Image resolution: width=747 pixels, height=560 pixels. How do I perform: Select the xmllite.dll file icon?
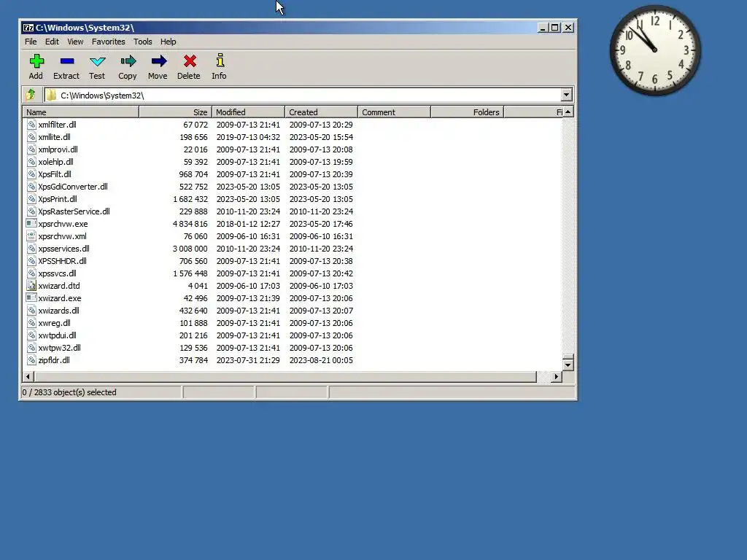[31, 136]
